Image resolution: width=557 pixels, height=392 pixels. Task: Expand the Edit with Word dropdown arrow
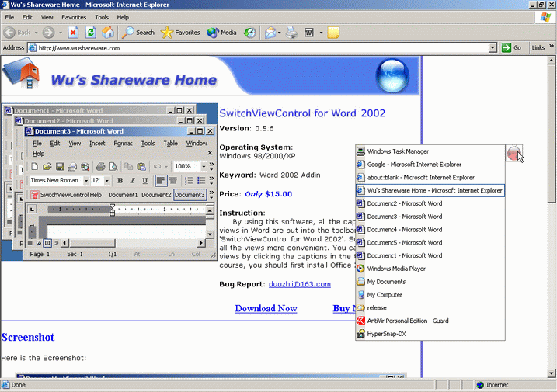(321, 33)
